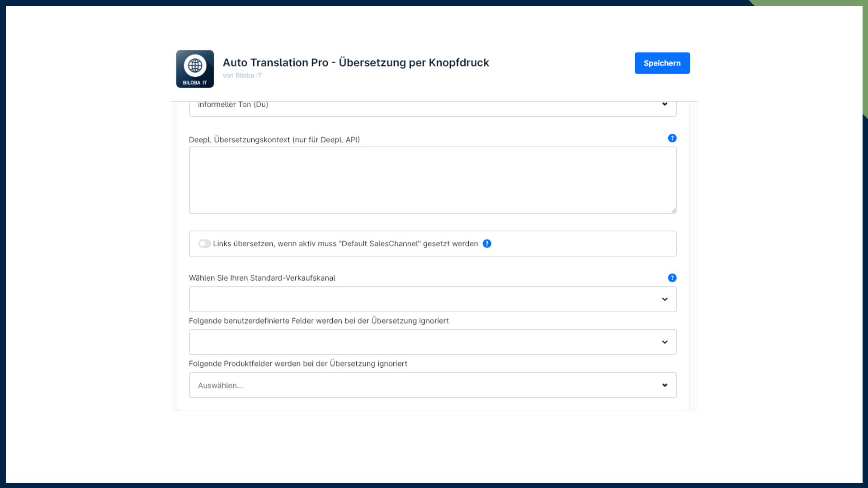
Task: Enable the Links übersetzen toggle switch
Action: [x=204, y=244]
